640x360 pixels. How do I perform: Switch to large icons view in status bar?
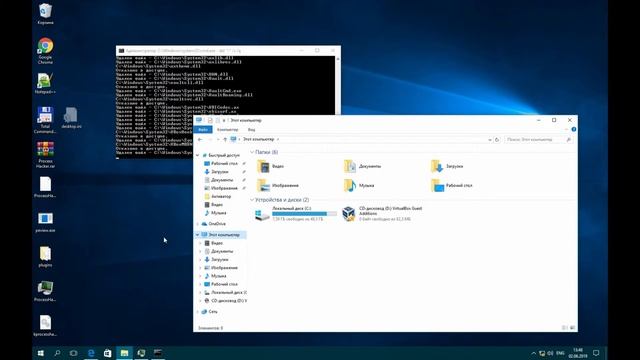[572, 328]
